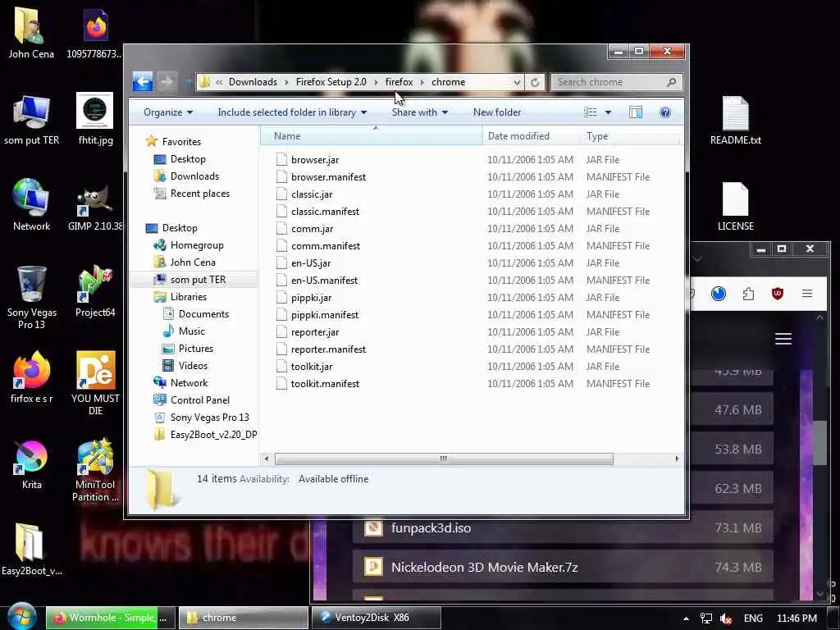
Task: Click Downloads in the address breadcrumb
Action: click(x=253, y=82)
